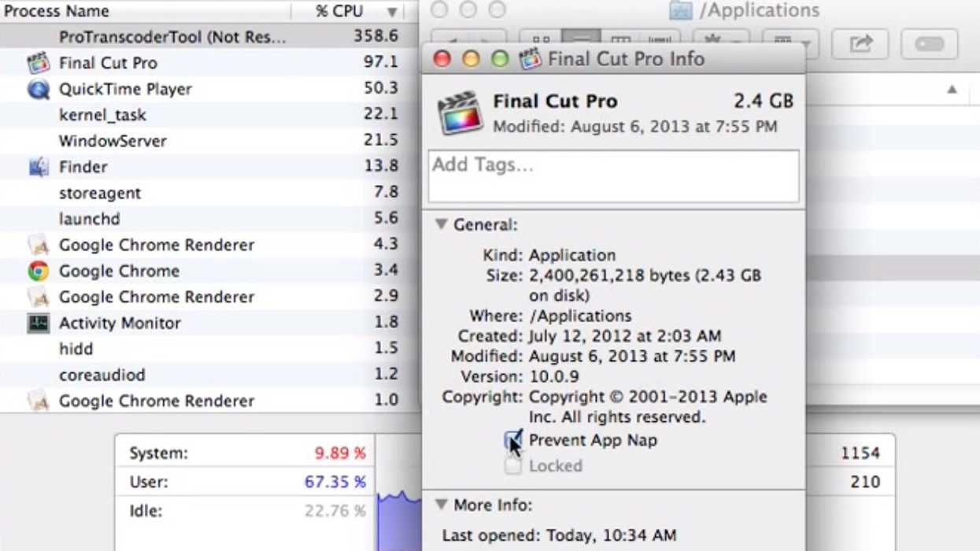
Task: Click the 358.6 CPU value
Action: (375, 36)
